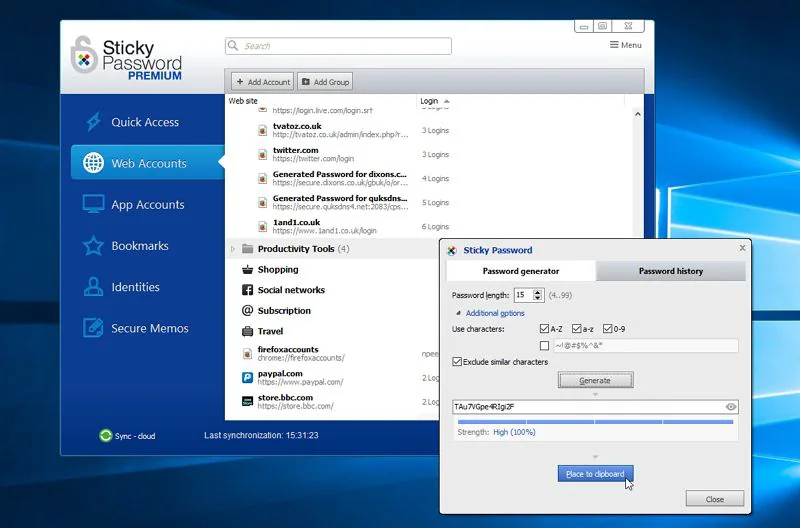Click the Sticky Password padlock logo

click(84, 55)
